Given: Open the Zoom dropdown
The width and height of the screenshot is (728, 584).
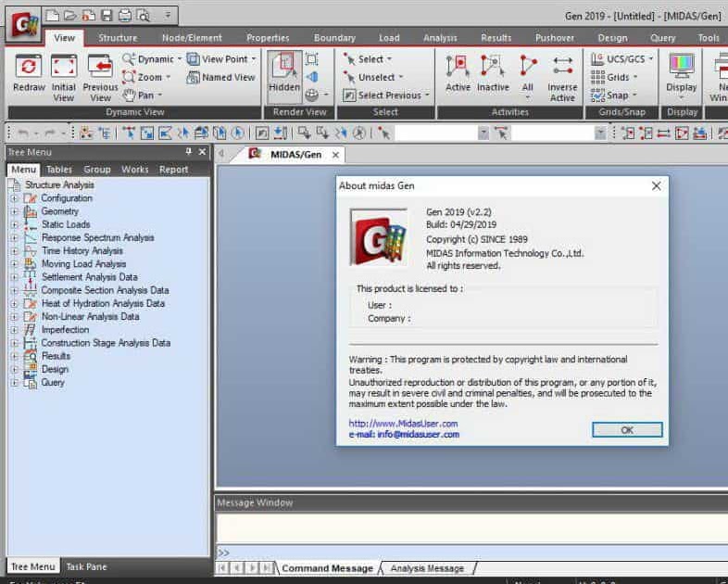Looking at the screenshot, I should point(169,77).
